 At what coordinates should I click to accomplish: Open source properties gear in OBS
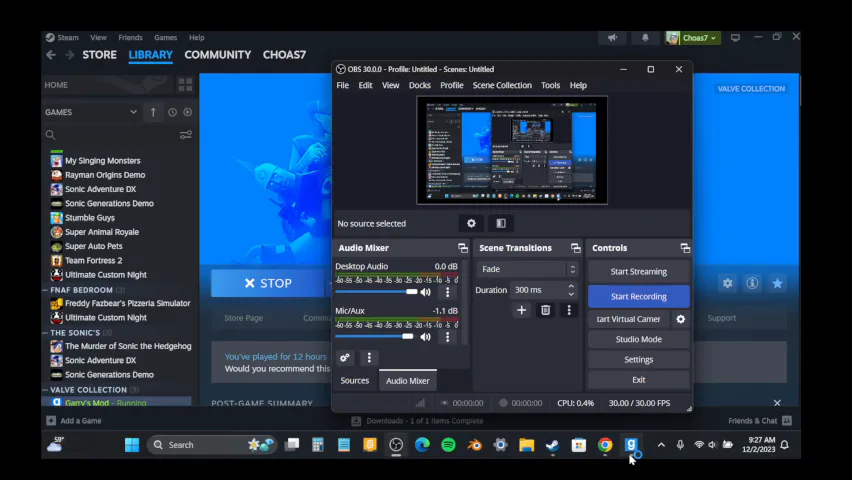[x=471, y=223]
